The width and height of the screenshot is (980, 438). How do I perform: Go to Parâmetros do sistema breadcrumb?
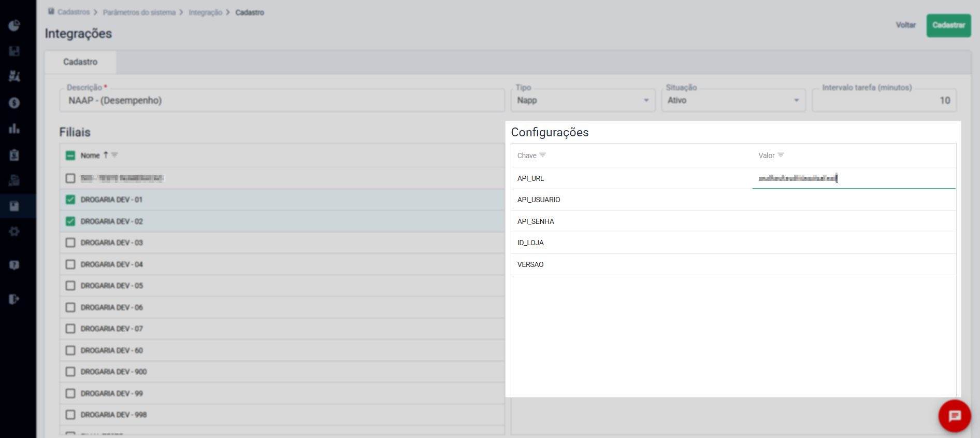point(139,12)
